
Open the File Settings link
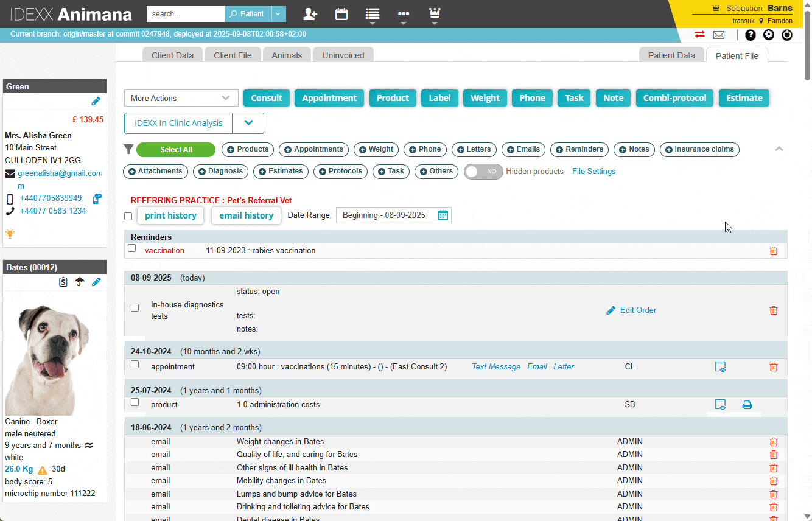(x=593, y=172)
